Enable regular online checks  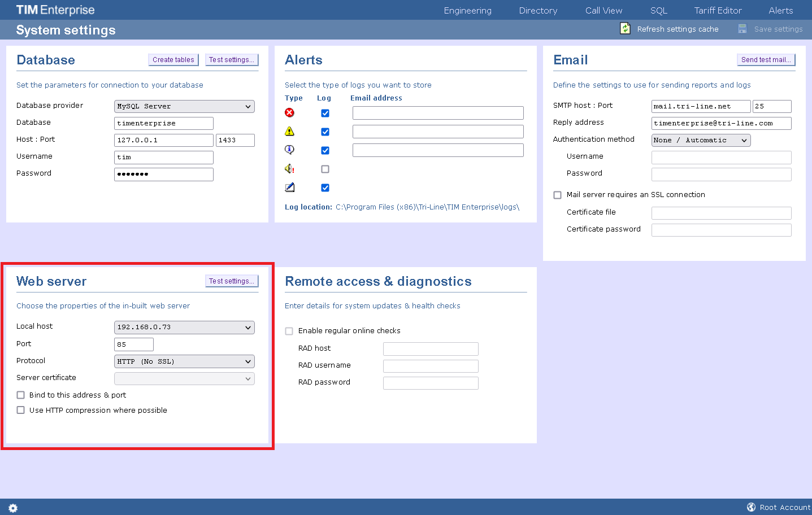point(289,331)
